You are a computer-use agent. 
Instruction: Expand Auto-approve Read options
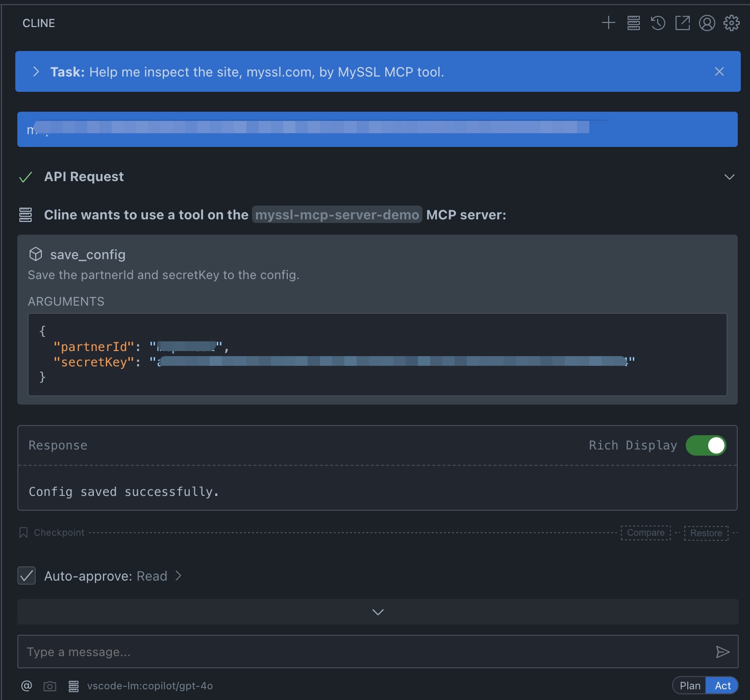pyautogui.click(x=178, y=576)
